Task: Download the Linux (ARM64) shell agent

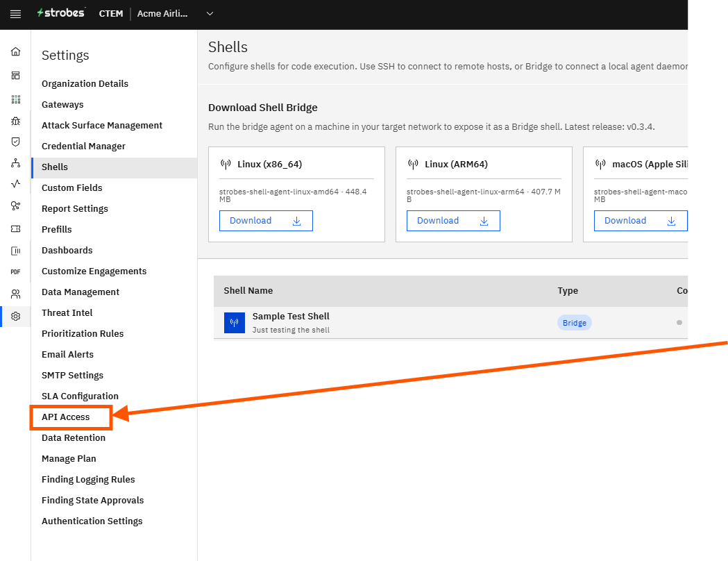Action: coord(453,221)
